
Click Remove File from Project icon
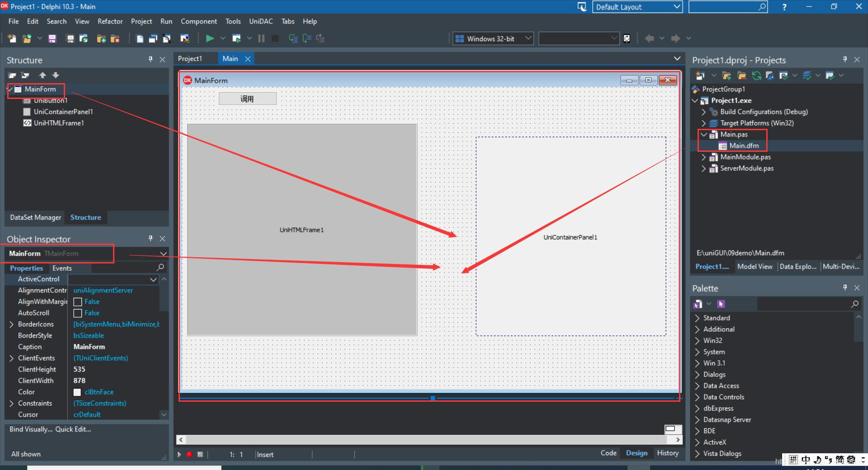115,38
